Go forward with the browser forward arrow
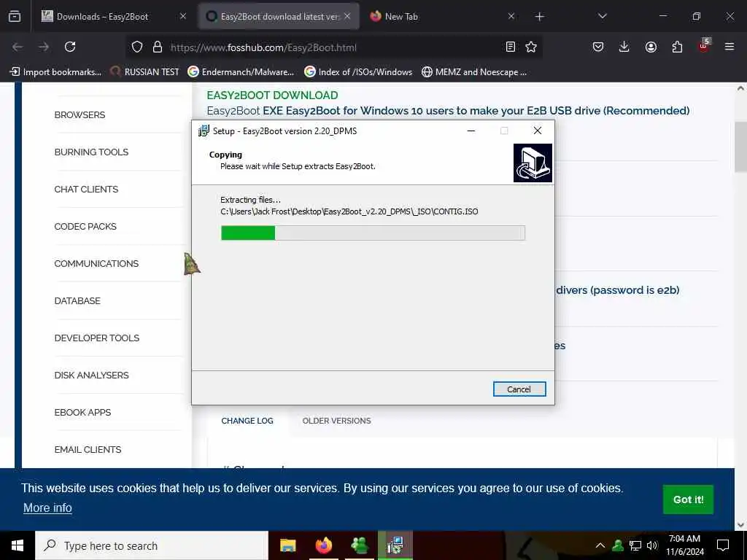 click(44, 47)
